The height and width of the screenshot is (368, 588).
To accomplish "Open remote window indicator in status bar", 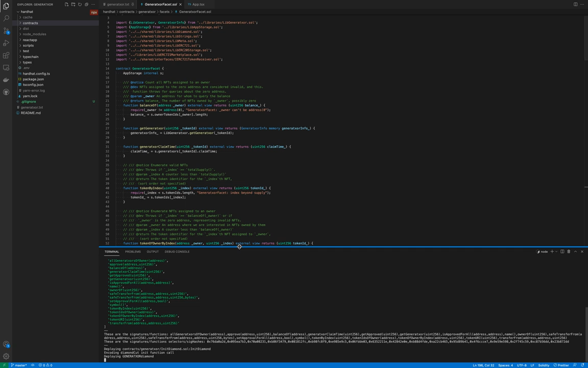I will tap(4, 365).
